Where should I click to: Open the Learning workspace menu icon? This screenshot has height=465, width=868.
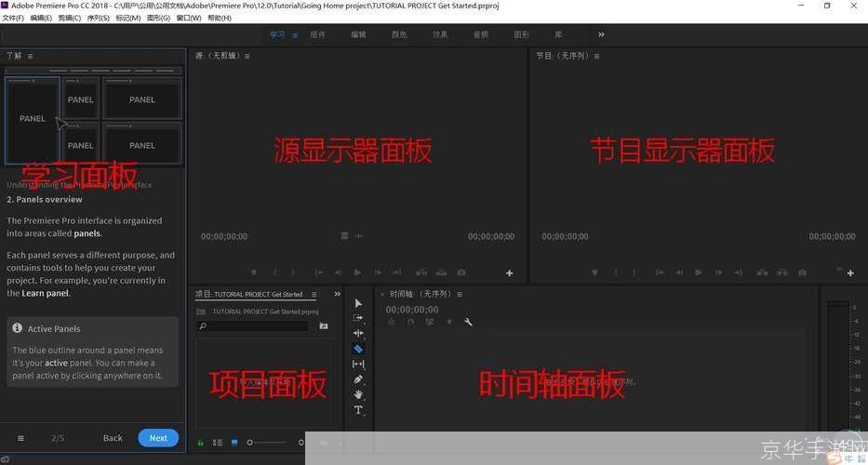(x=295, y=35)
